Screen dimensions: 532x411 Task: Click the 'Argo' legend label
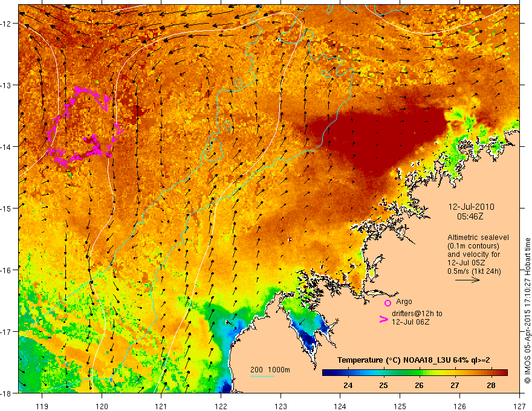pyautogui.click(x=404, y=302)
